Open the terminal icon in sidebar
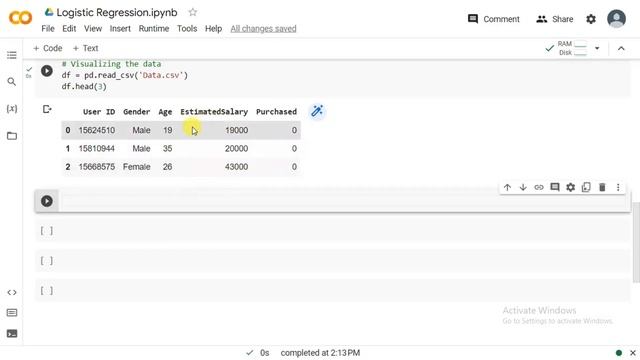The height and width of the screenshot is (360, 640). (11, 333)
